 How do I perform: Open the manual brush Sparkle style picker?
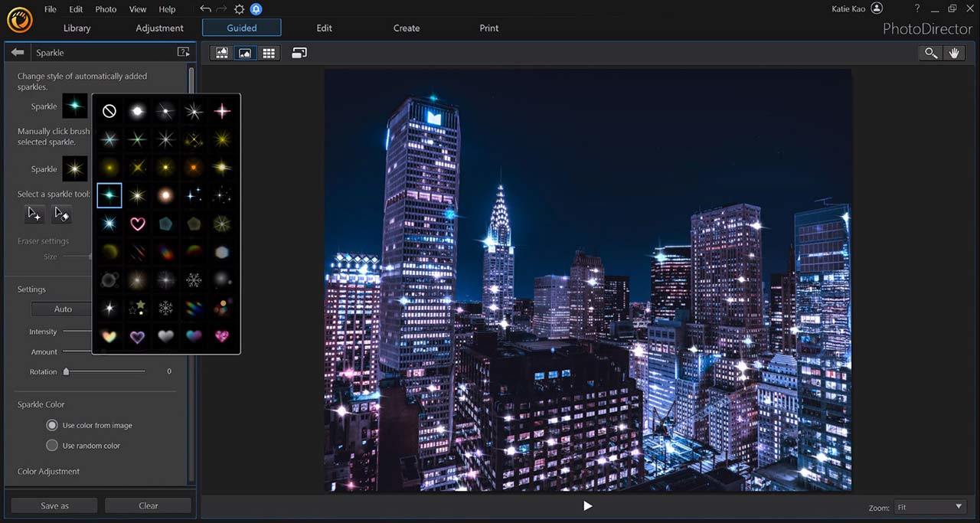[75, 168]
